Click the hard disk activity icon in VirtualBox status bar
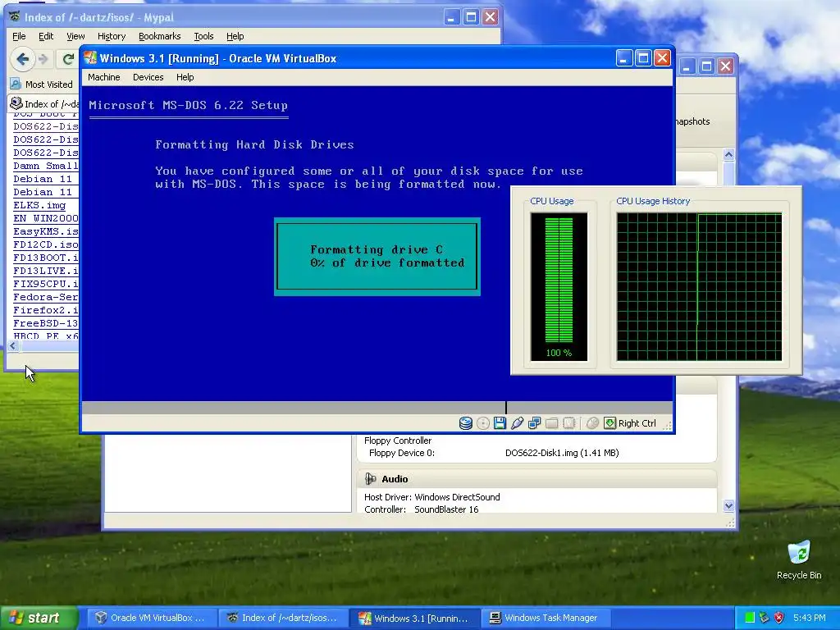This screenshot has height=630, width=840. click(x=466, y=423)
